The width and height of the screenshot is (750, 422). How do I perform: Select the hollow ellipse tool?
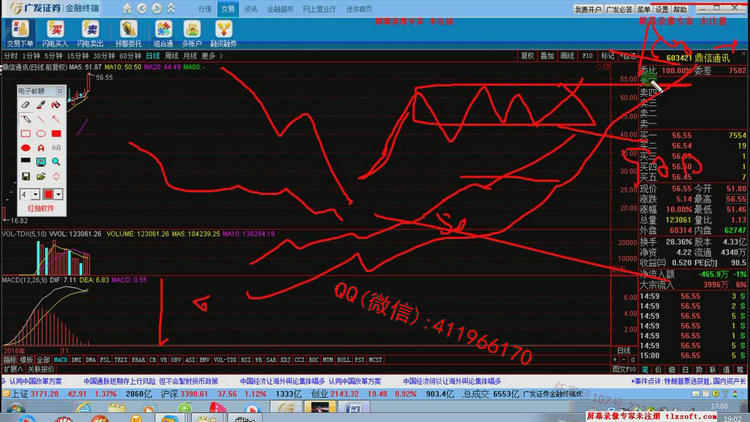click(x=41, y=133)
